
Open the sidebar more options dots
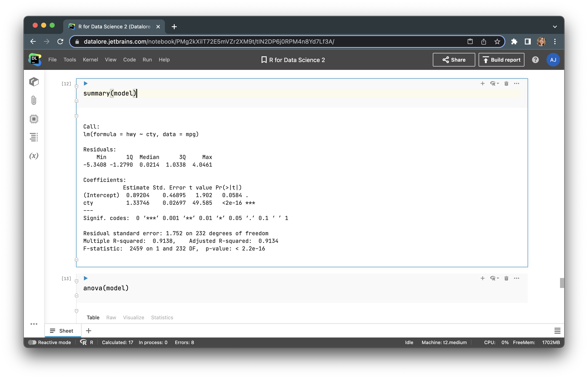coord(34,324)
